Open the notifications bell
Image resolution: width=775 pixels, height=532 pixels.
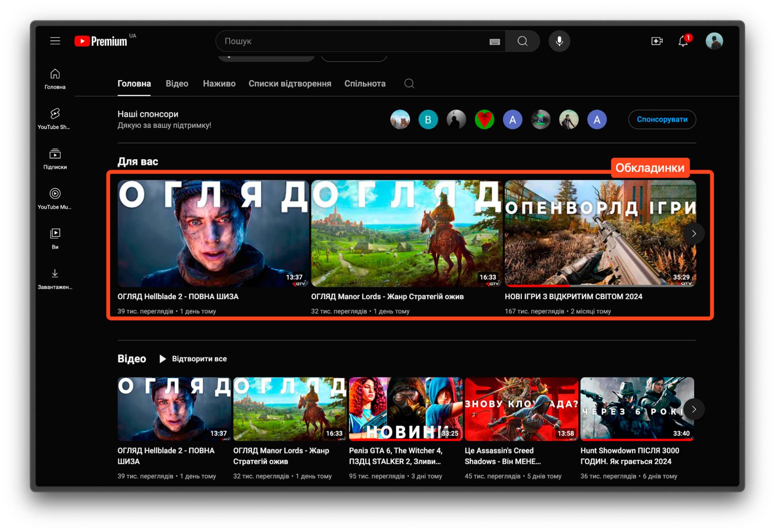tap(683, 41)
